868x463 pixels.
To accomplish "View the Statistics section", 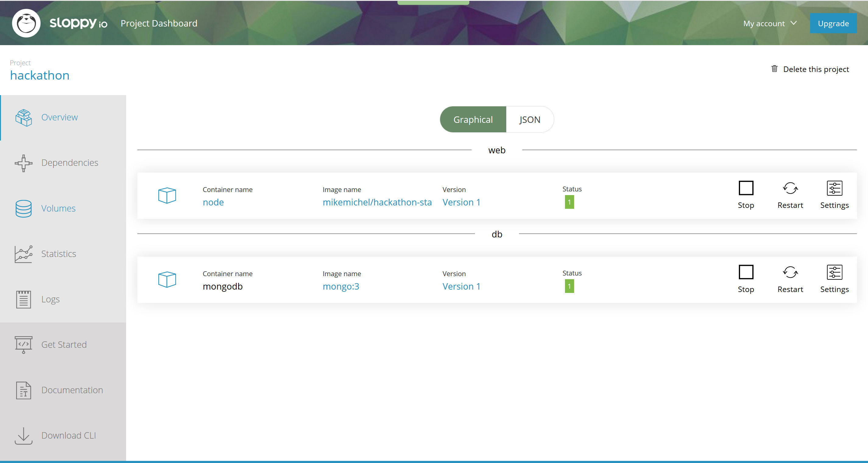I will point(63,254).
